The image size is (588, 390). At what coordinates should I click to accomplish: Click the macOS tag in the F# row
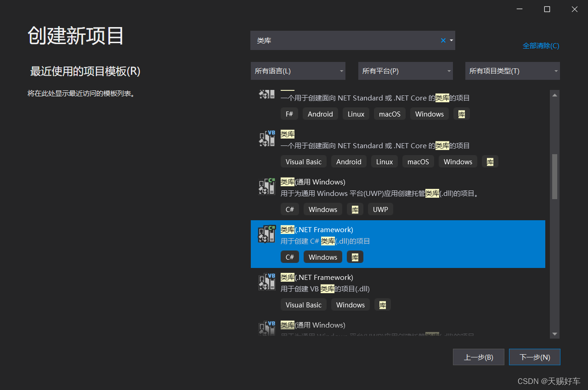[x=390, y=114]
